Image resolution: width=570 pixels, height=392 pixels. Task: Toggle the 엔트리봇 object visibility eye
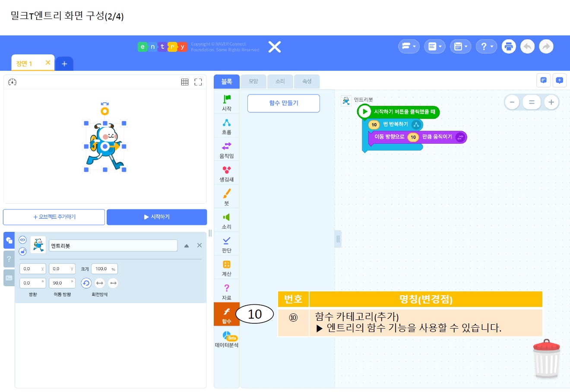22,240
